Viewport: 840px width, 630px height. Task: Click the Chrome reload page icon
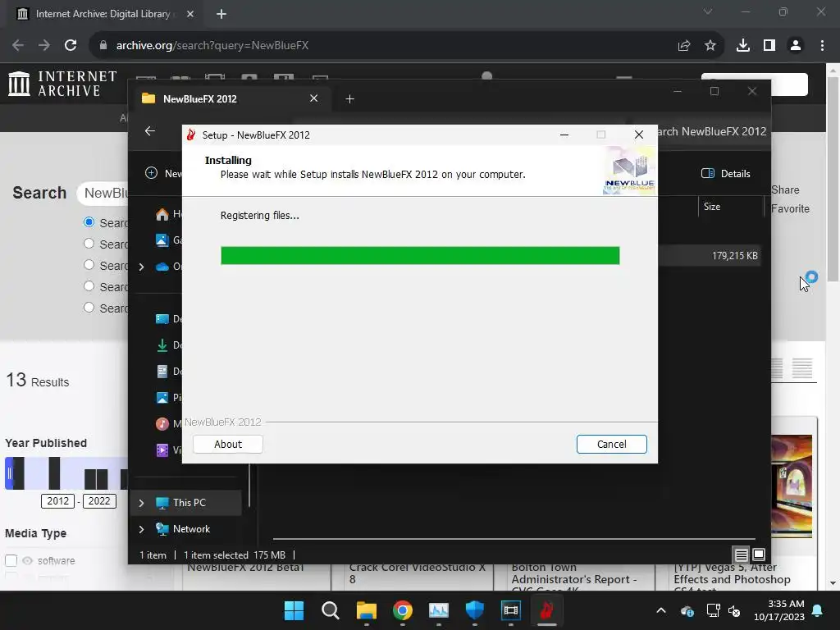71,46
